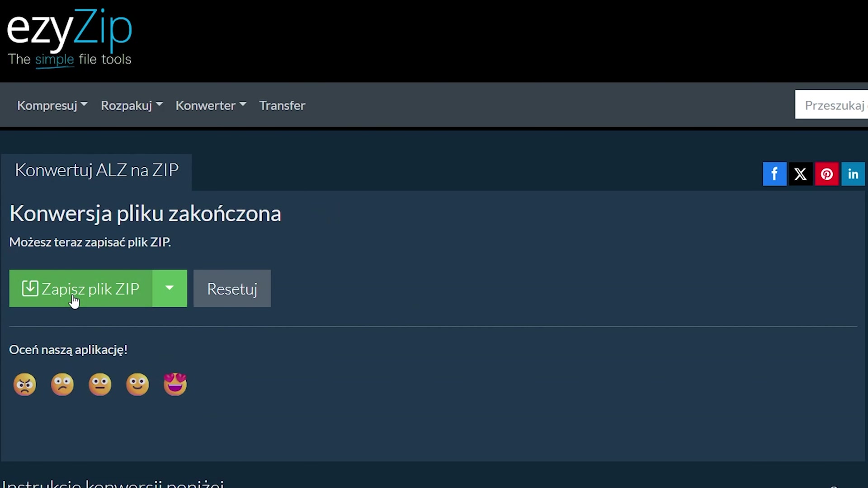
Task: Rate with the heart-eyes emoji
Action: coord(175,385)
